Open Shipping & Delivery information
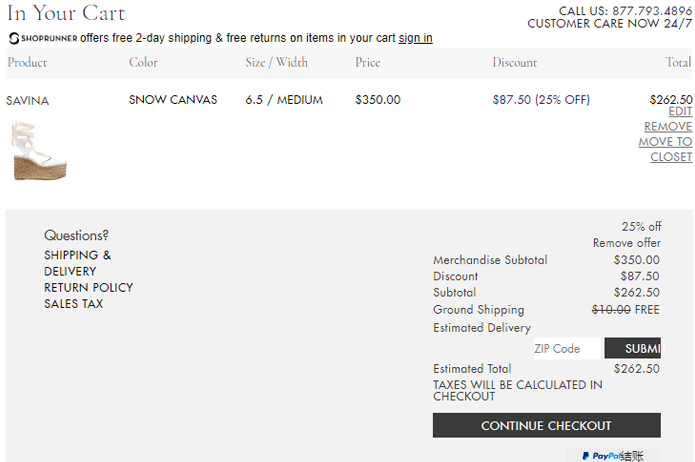695x462 pixels. pos(77,263)
